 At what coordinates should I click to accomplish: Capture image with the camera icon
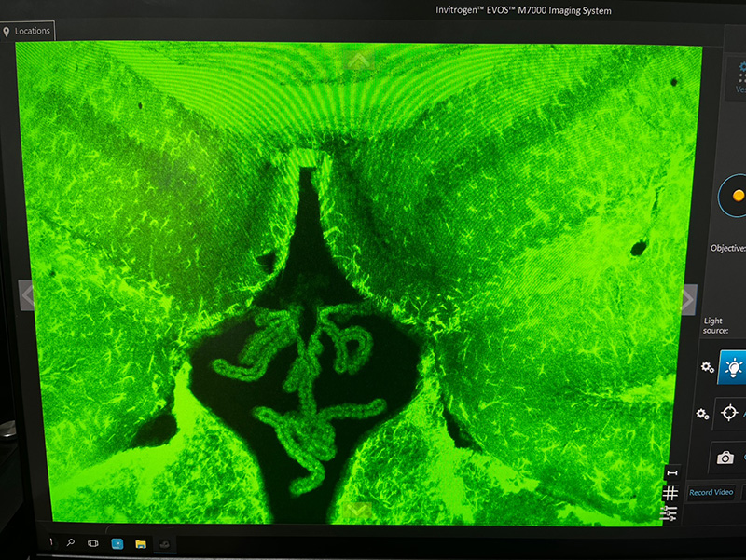coord(725,457)
